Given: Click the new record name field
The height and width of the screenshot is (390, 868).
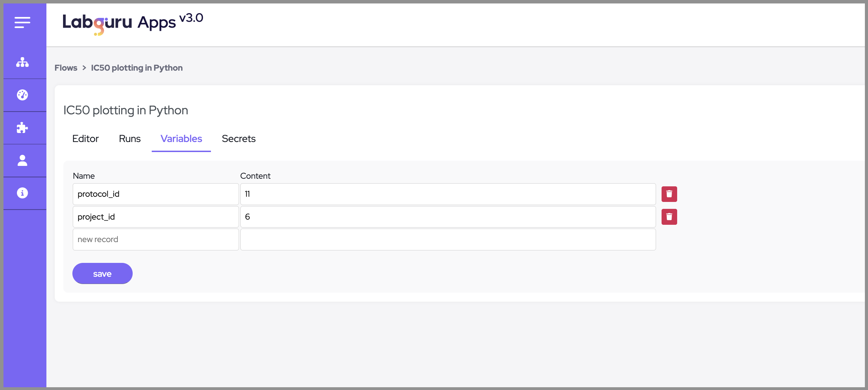Looking at the screenshot, I should [x=156, y=239].
